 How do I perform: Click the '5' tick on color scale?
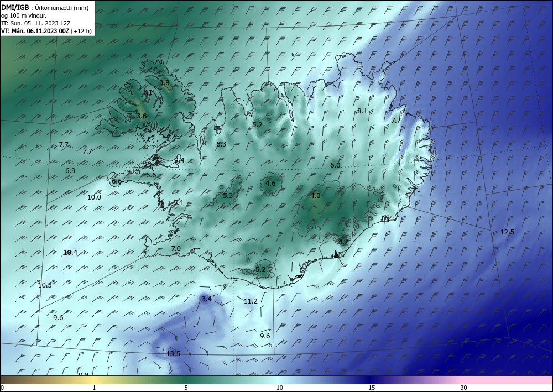[x=186, y=388]
